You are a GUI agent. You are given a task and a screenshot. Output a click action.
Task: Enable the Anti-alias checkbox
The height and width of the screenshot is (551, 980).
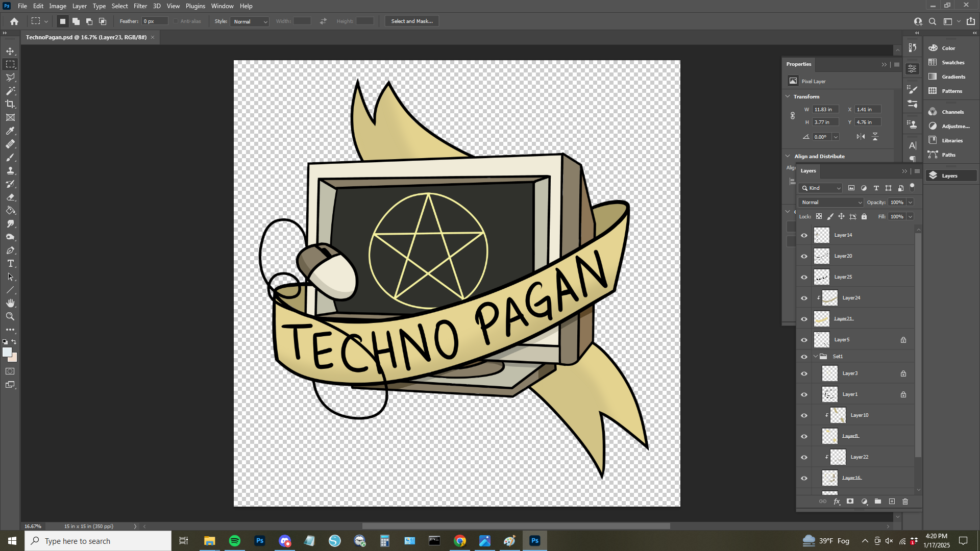pos(175,21)
